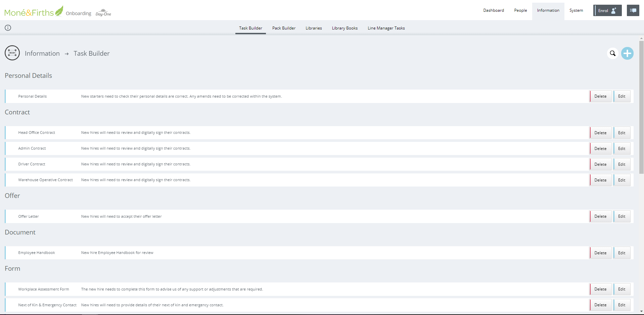644x315 pixels.
Task: Go to Library Books tab
Action: pyautogui.click(x=344, y=28)
